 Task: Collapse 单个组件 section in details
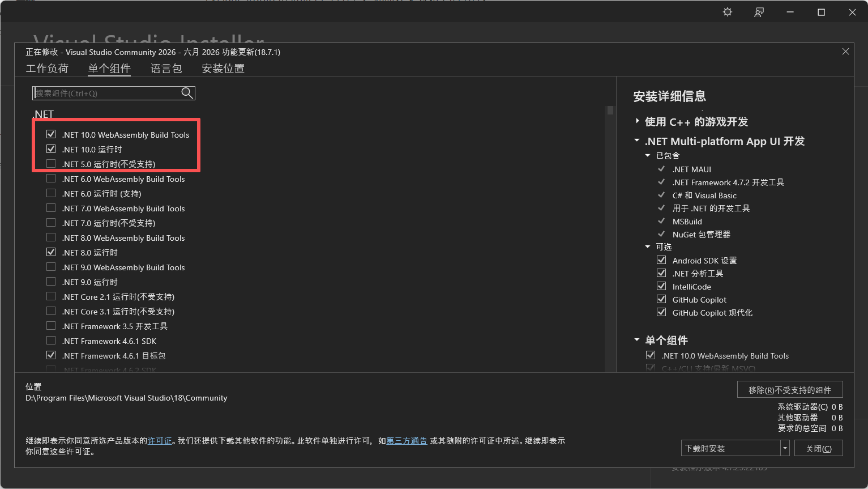[x=637, y=340]
